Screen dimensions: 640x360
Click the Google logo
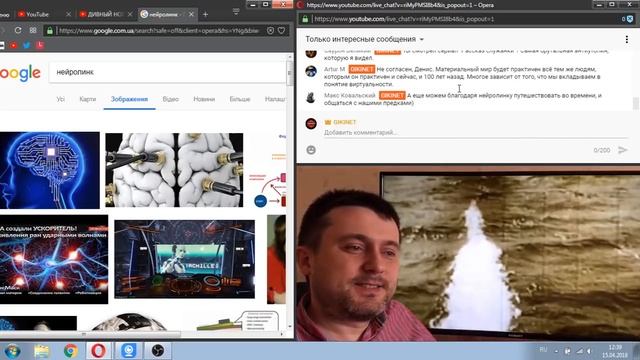point(20,73)
